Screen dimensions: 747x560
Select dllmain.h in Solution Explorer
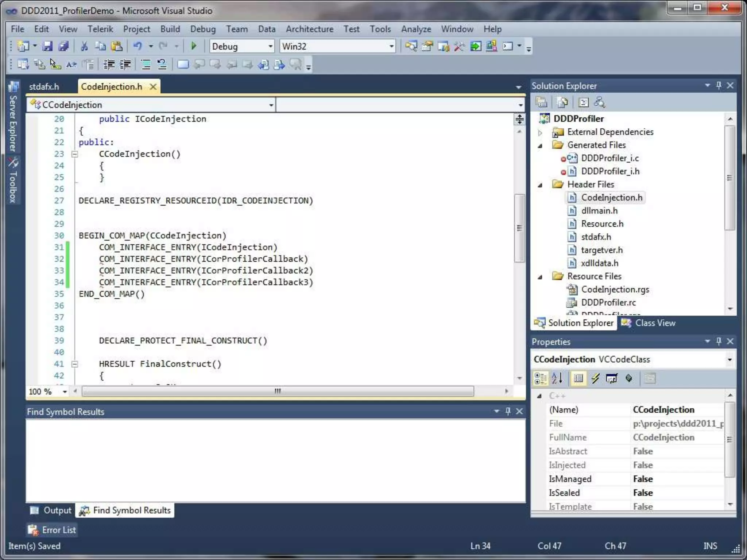(x=599, y=211)
